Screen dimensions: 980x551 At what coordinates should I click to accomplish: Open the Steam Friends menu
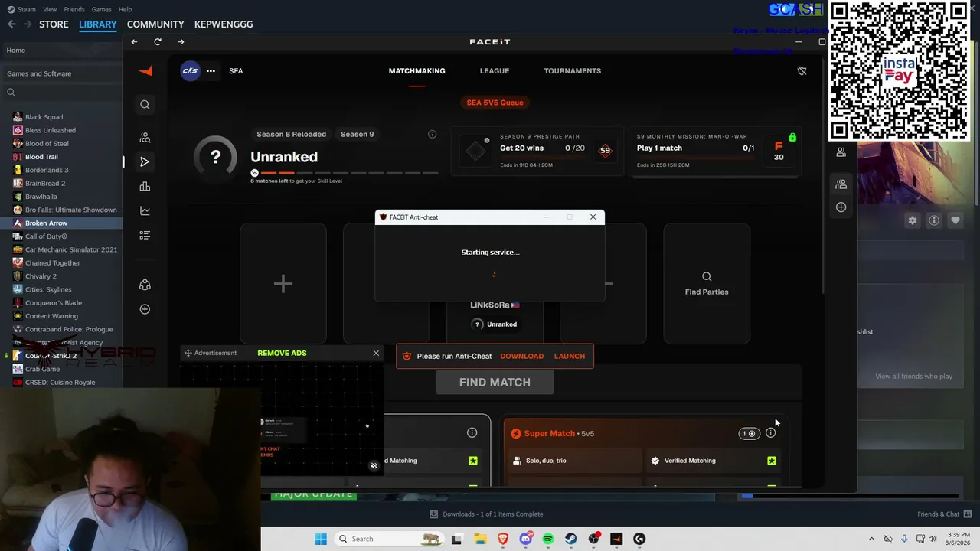coord(74,9)
